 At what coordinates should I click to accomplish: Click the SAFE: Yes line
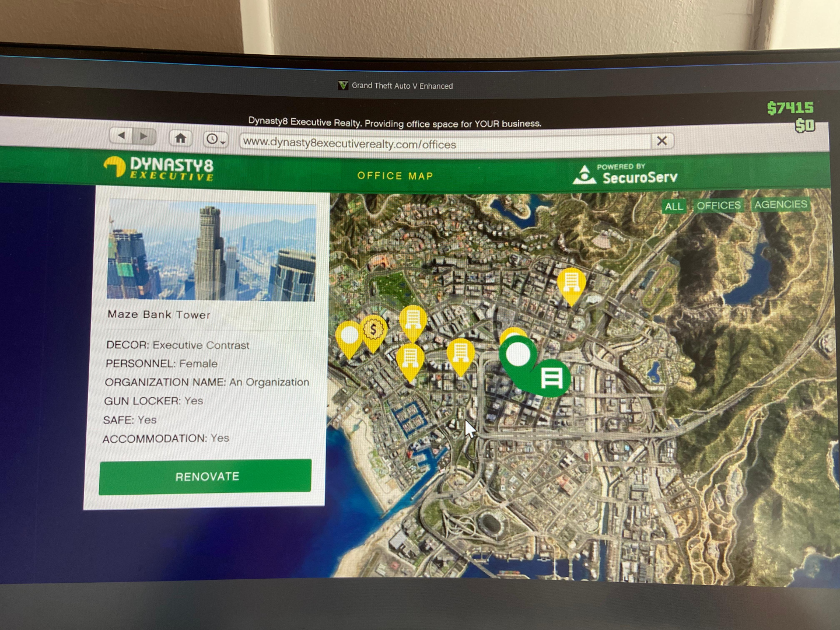pyautogui.click(x=129, y=419)
